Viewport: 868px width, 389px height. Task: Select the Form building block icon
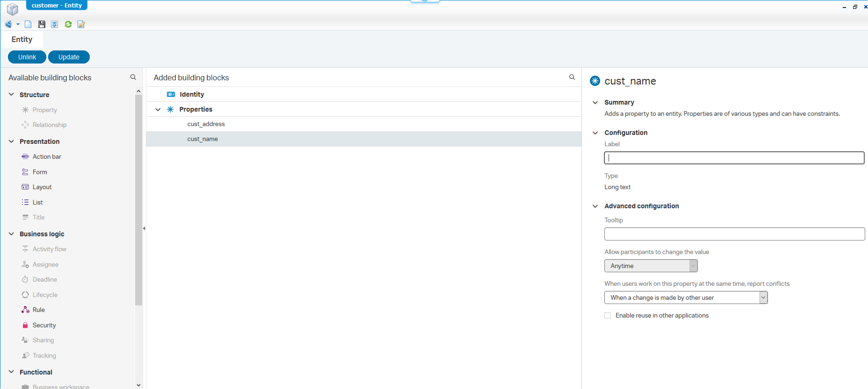[25, 172]
